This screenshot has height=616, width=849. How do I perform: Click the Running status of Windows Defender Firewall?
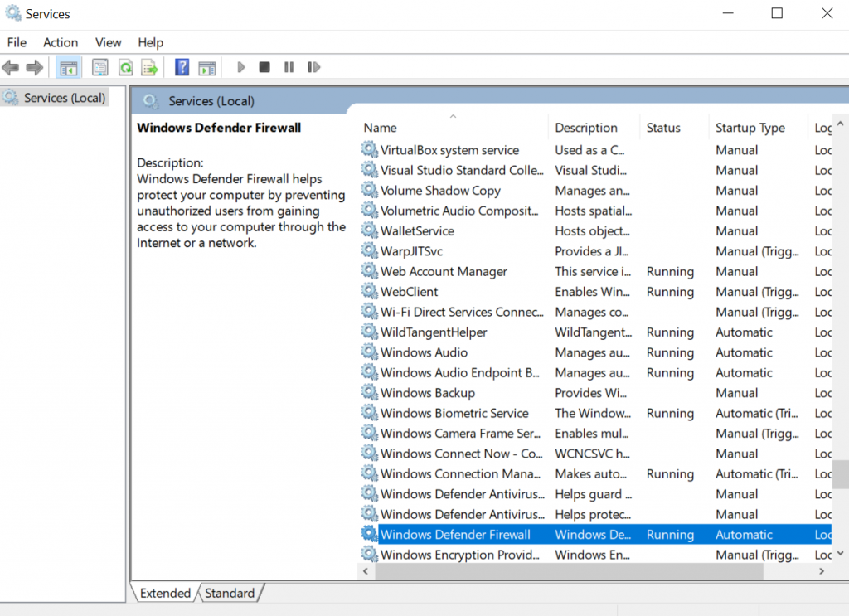[x=670, y=534]
